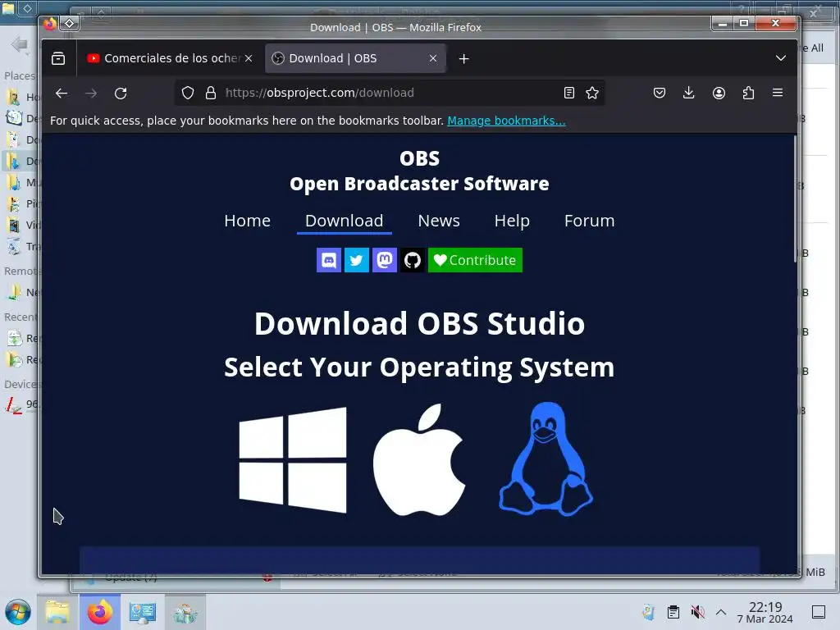Image resolution: width=840 pixels, height=630 pixels.
Task: Open tracking protection shield icon
Action: point(188,94)
